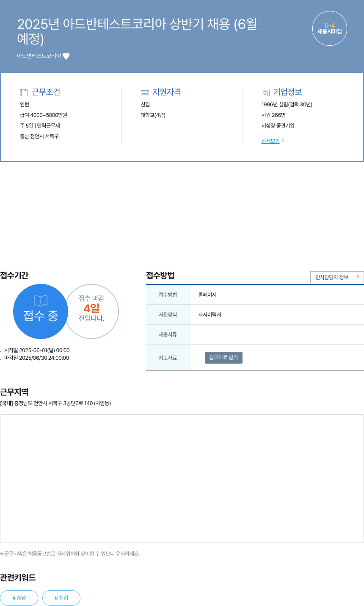The image size is (364, 606).
Task: Click the job title 2025년 아드반테스트코리아 상반기 채용
Action: 137,31
